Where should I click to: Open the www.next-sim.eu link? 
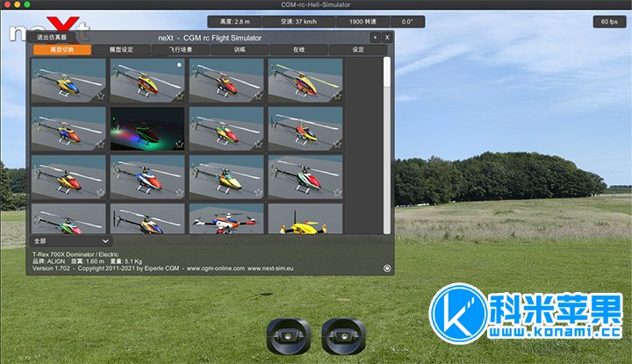click(270, 268)
